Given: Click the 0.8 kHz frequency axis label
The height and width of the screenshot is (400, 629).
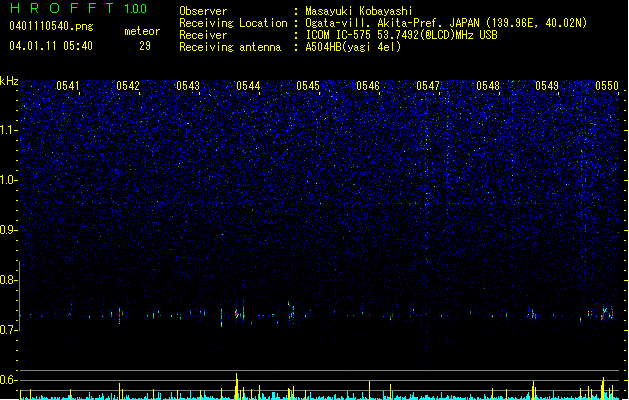Looking at the screenshot, I should (8, 280).
